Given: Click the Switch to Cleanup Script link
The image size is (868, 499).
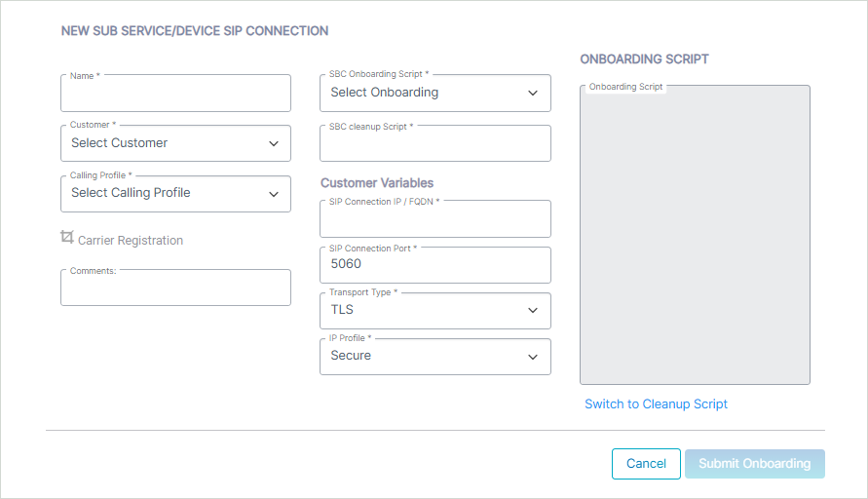Looking at the screenshot, I should click(x=656, y=404).
